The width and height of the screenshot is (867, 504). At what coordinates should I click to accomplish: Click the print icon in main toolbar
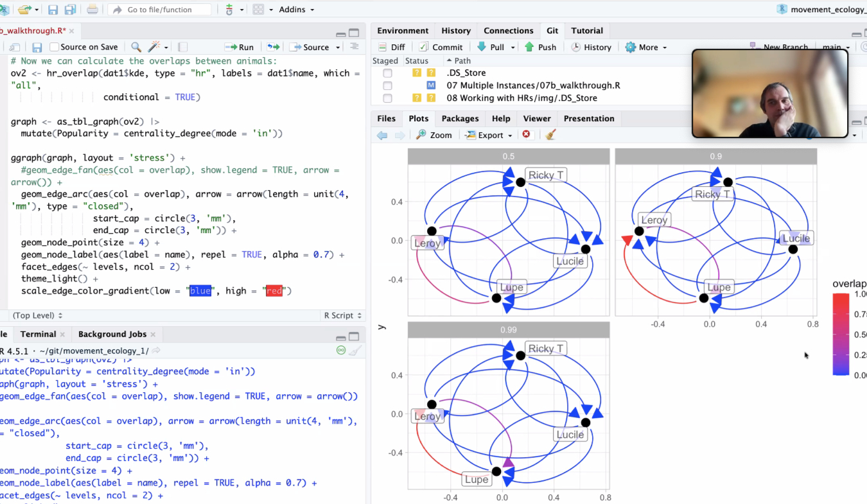point(92,10)
